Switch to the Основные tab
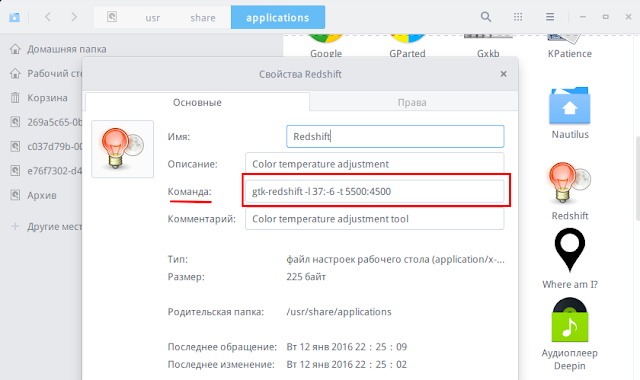 tap(197, 102)
